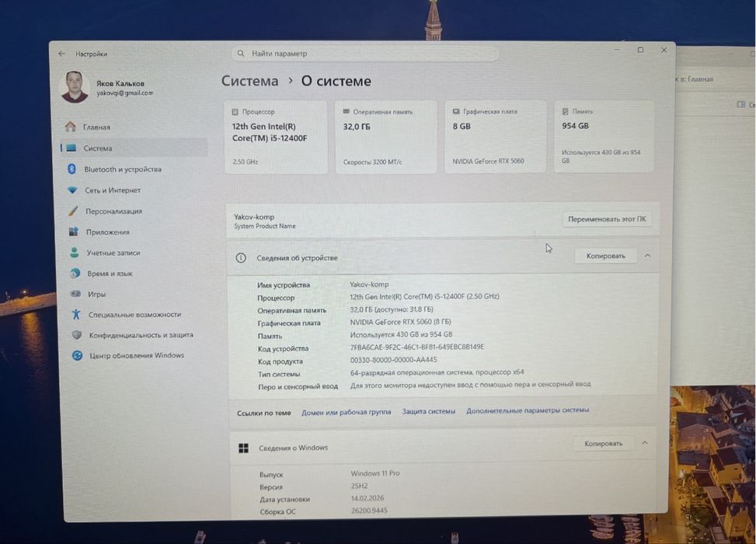This screenshot has width=756, height=544.
Task: Click the Оперативная память card icon
Action: (347, 111)
